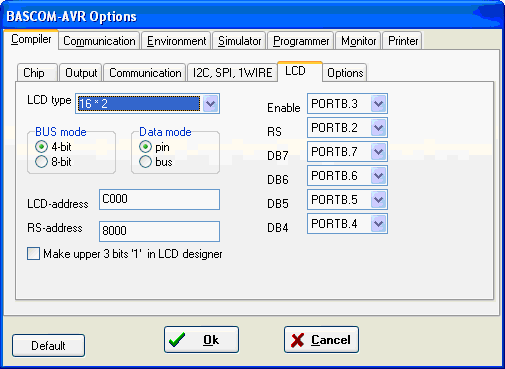Choose pin Data mode
Viewport: 505px width, 369px height.
145,147
